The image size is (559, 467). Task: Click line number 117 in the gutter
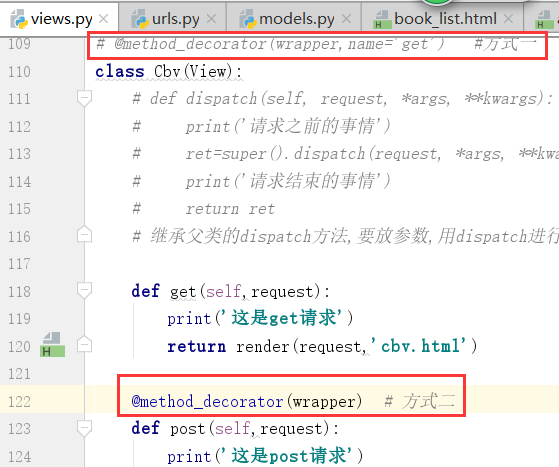click(x=19, y=264)
